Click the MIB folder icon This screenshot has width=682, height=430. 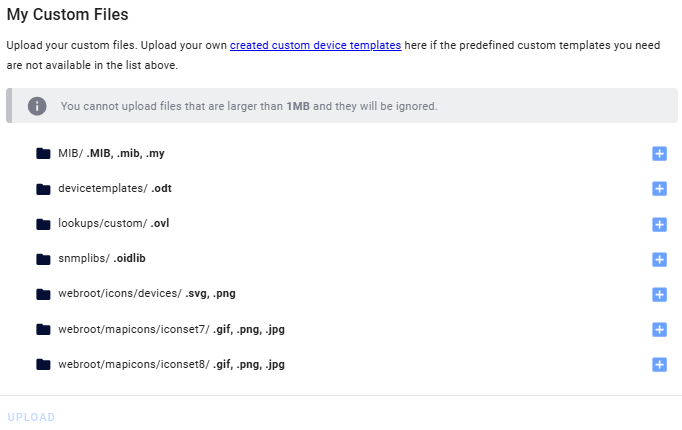pyautogui.click(x=43, y=154)
